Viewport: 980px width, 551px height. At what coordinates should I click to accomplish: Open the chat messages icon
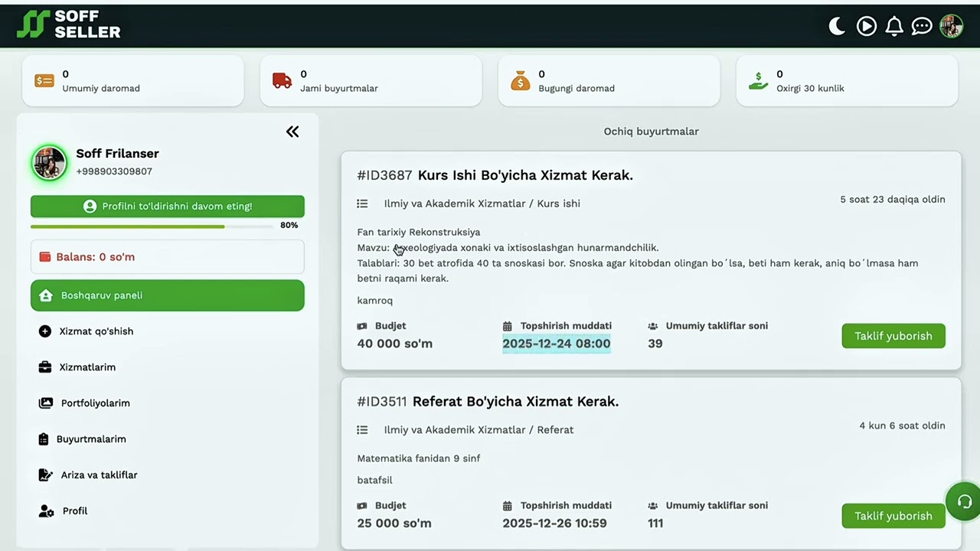(922, 27)
